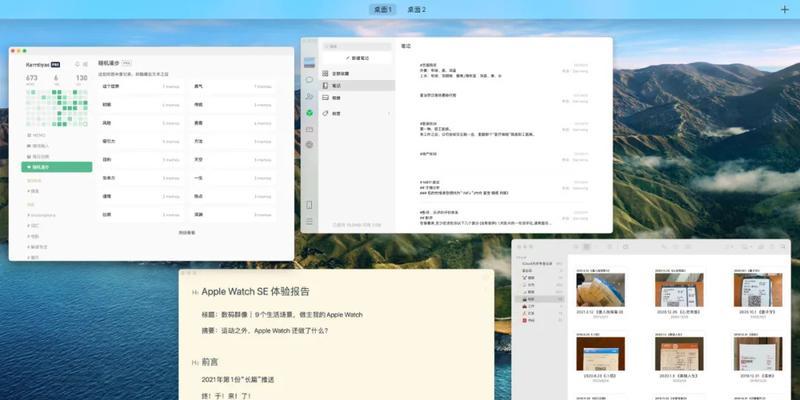The height and width of the screenshot is (400, 800).
Task: Open the 2020.8.23 note thumbnail in Notes
Action: (x=600, y=354)
